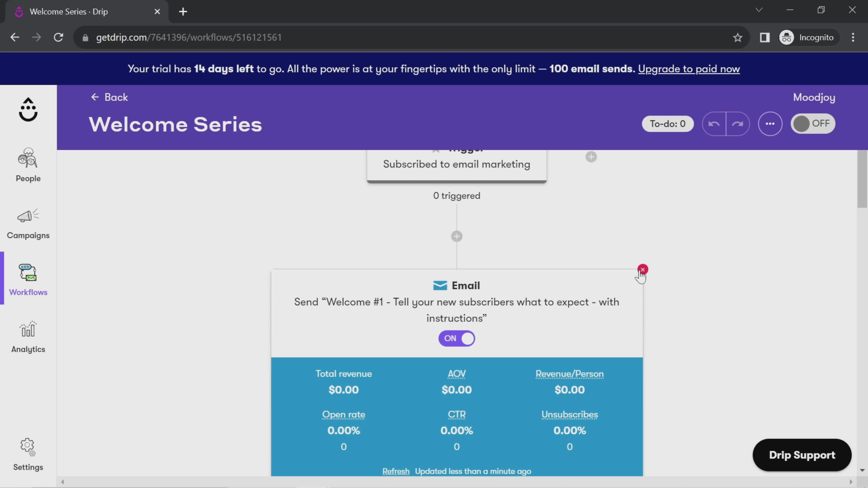Click the undo arrow icon

pyautogui.click(x=714, y=123)
